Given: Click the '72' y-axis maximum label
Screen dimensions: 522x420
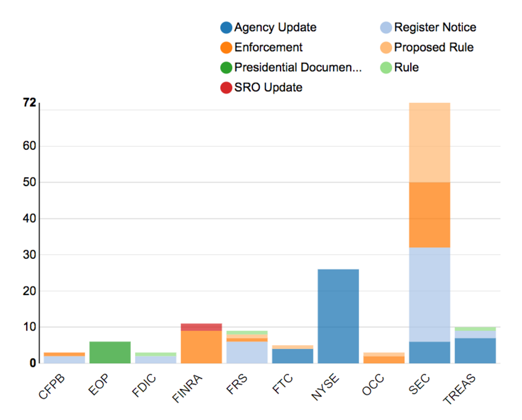Looking at the screenshot, I should click(x=29, y=103).
